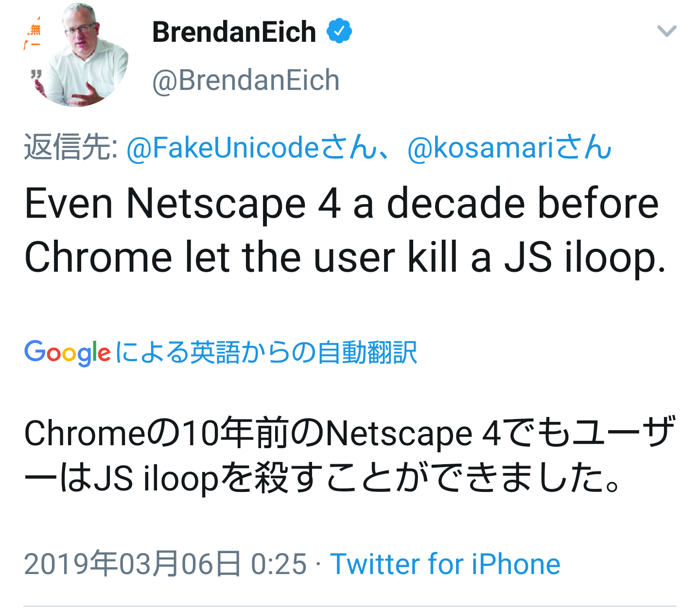Click the bold BrendanEich display name
The height and width of the screenshot is (611, 700).
[234, 32]
